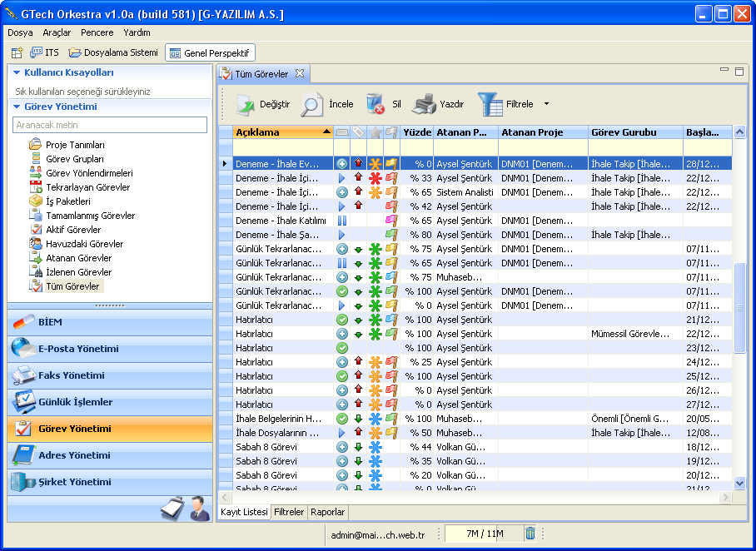The image size is (756, 551).
Task: Click the vertical scrollbar down arrow
Action: (739, 482)
